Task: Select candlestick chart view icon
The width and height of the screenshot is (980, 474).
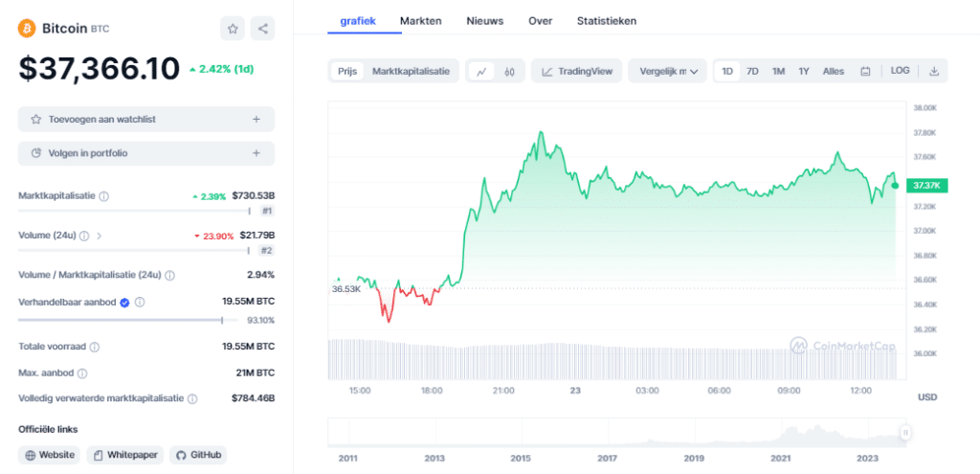Action: (x=509, y=72)
